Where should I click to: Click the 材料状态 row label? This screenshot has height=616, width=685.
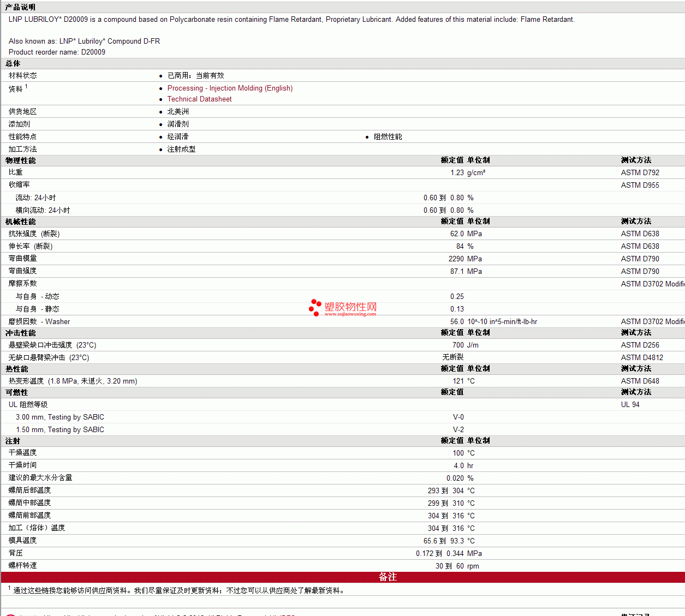coord(23,76)
